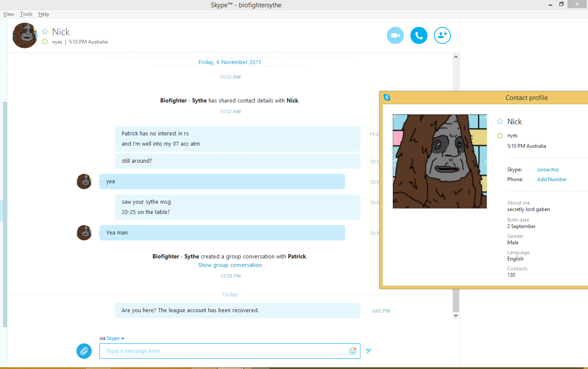Image resolution: width=588 pixels, height=369 pixels.
Task: Click the online status circle in chat header
Action: (x=45, y=42)
